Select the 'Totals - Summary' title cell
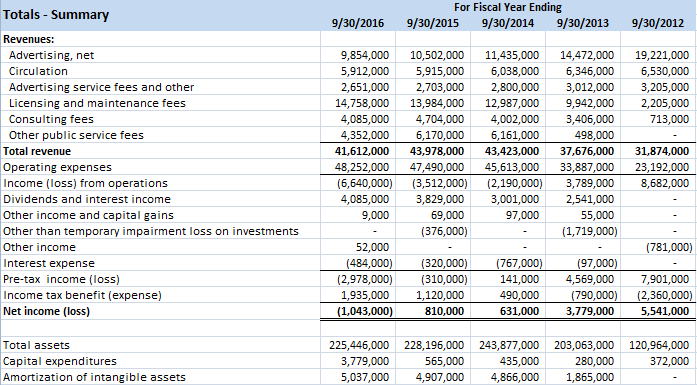The image size is (697, 385). (x=56, y=15)
